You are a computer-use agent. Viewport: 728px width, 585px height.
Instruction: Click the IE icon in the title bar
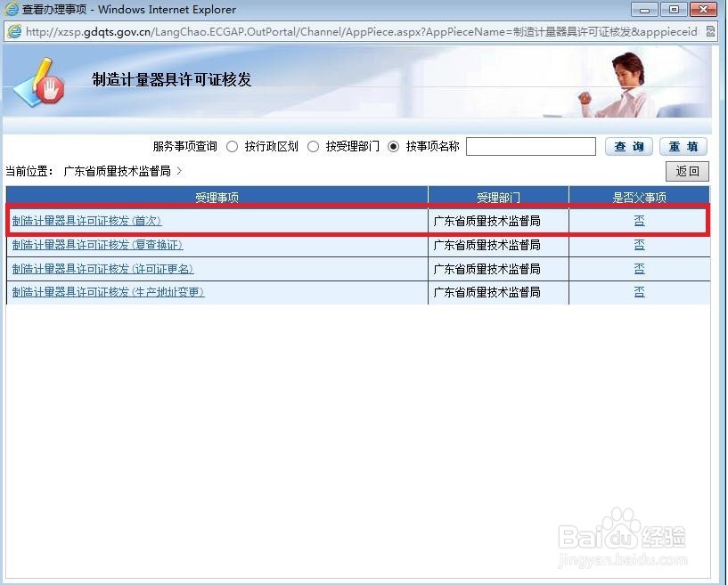click(12, 9)
